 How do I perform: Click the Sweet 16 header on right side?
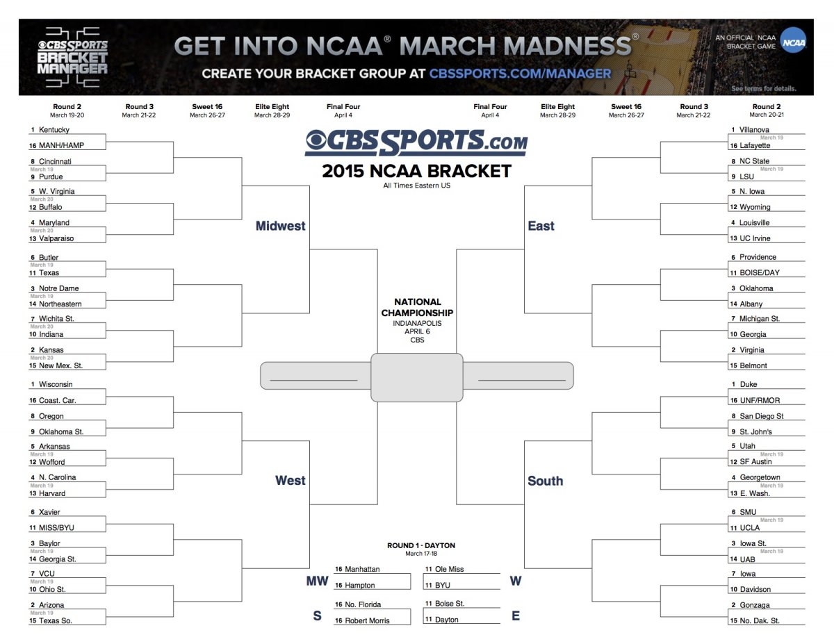click(626, 107)
